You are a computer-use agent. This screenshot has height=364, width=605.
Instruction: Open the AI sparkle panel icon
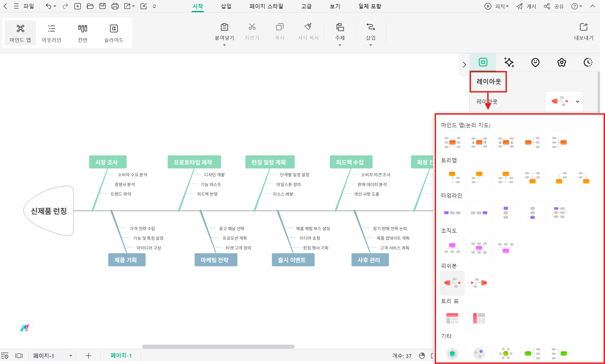point(509,62)
